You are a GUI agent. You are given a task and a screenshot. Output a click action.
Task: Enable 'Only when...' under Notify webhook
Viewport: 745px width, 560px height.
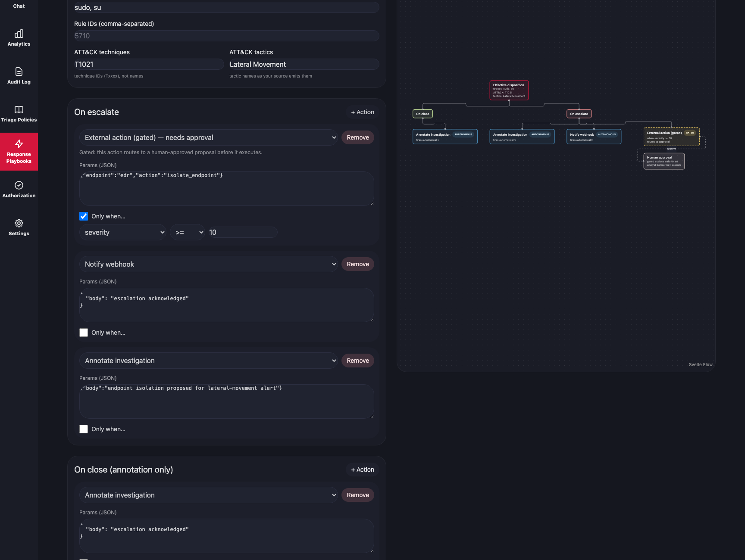click(x=84, y=333)
